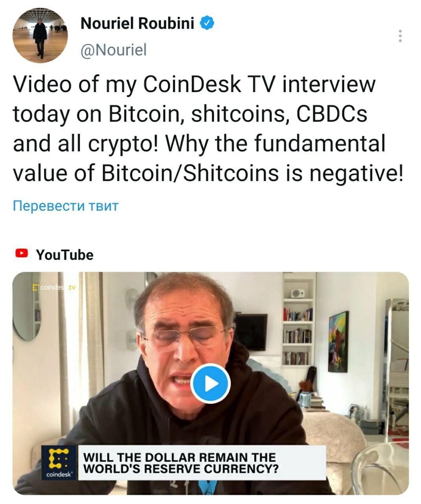421x504 pixels.
Task: Open the video thumbnail preview card
Action: 210,383
